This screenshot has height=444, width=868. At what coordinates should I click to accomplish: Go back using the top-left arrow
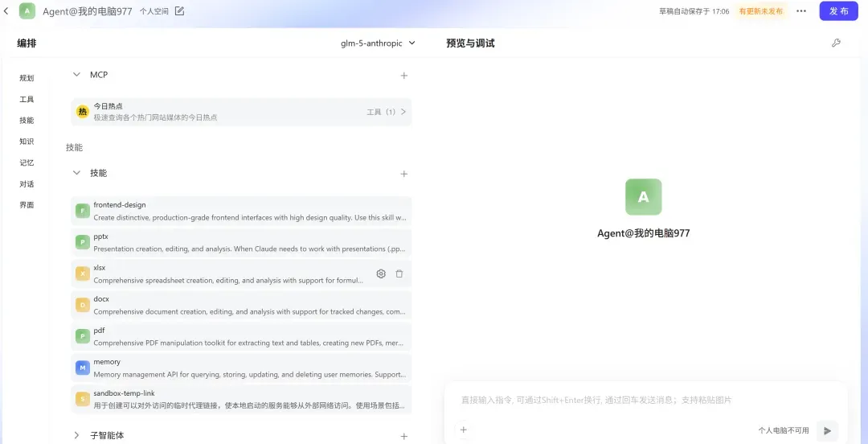click(6, 11)
